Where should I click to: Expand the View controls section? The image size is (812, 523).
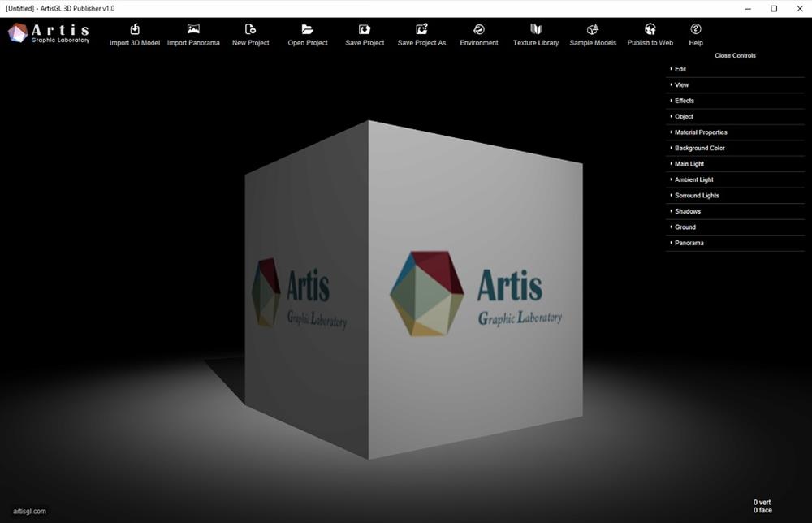[735, 85]
